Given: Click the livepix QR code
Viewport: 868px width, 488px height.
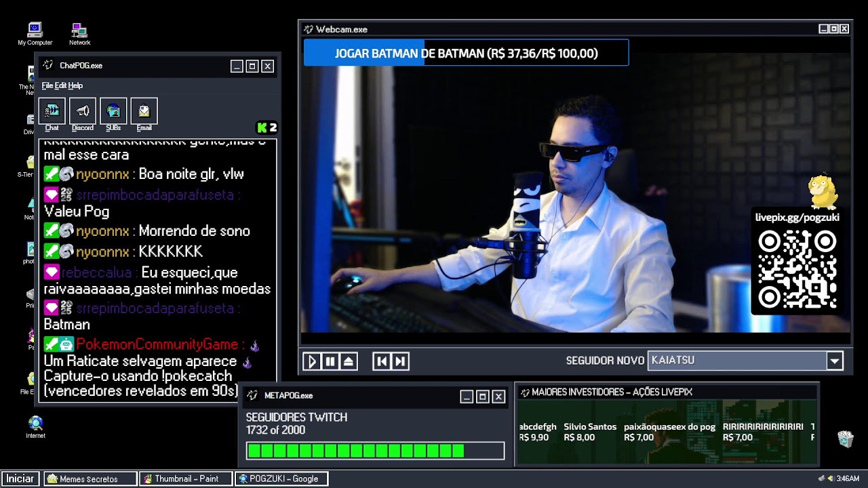Looking at the screenshot, I should tap(797, 269).
